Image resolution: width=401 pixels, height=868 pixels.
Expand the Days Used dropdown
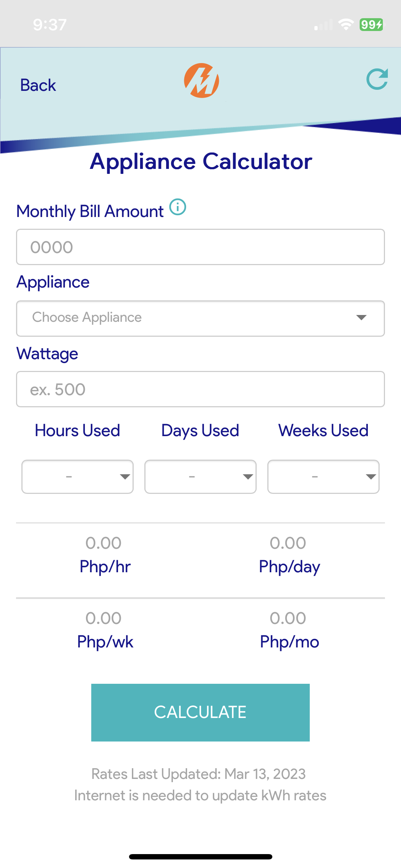(x=200, y=476)
